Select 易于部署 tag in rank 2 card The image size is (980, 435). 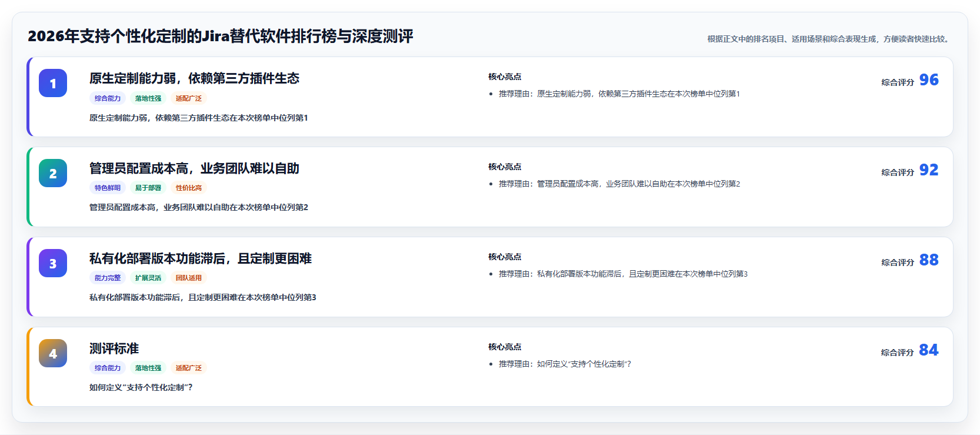[148, 188]
